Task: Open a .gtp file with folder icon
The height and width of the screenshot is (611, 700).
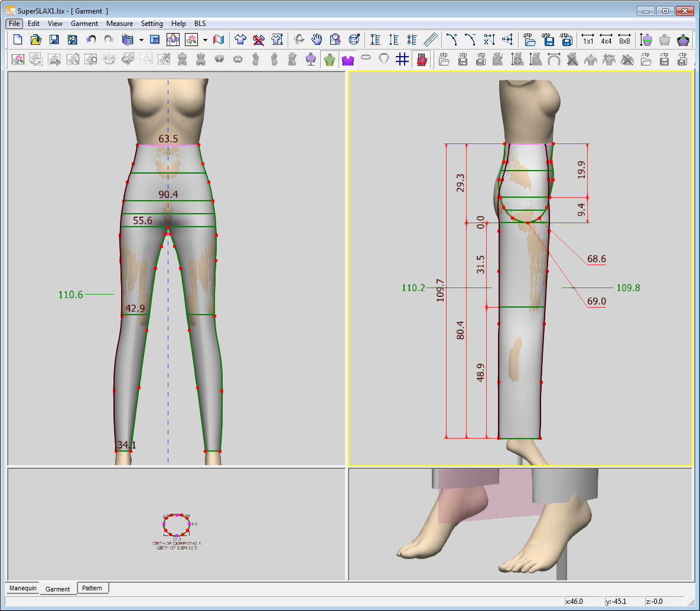Action: (x=530, y=40)
